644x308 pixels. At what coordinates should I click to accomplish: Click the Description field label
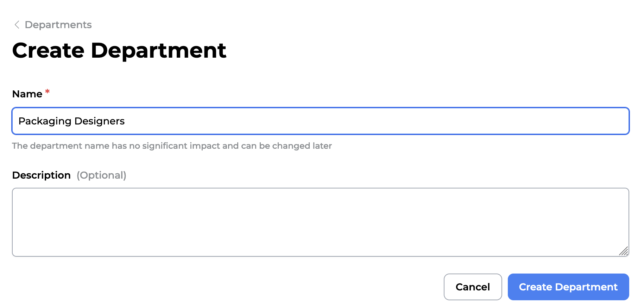(x=41, y=175)
